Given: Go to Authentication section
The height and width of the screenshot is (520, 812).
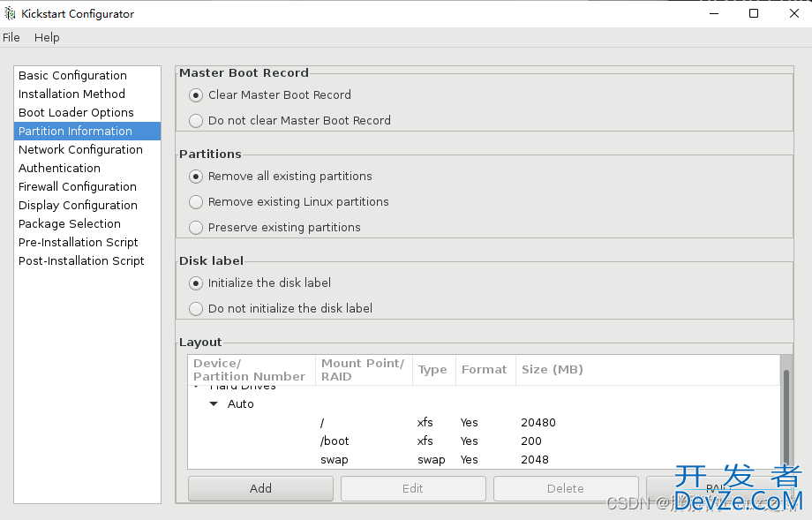Looking at the screenshot, I should click(87, 169).
